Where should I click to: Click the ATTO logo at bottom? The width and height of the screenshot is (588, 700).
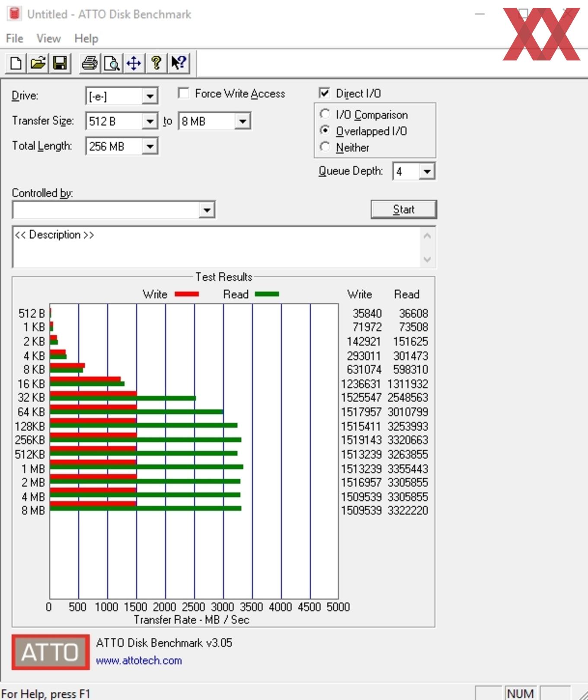coord(51,652)
